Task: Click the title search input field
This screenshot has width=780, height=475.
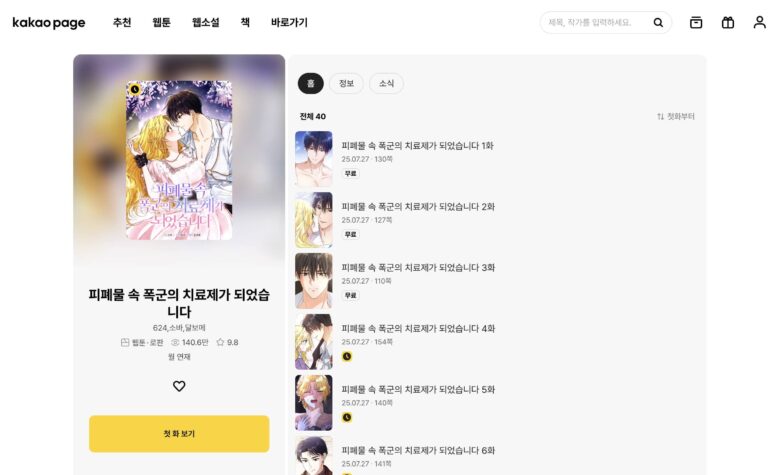Action: click(595, 22)
